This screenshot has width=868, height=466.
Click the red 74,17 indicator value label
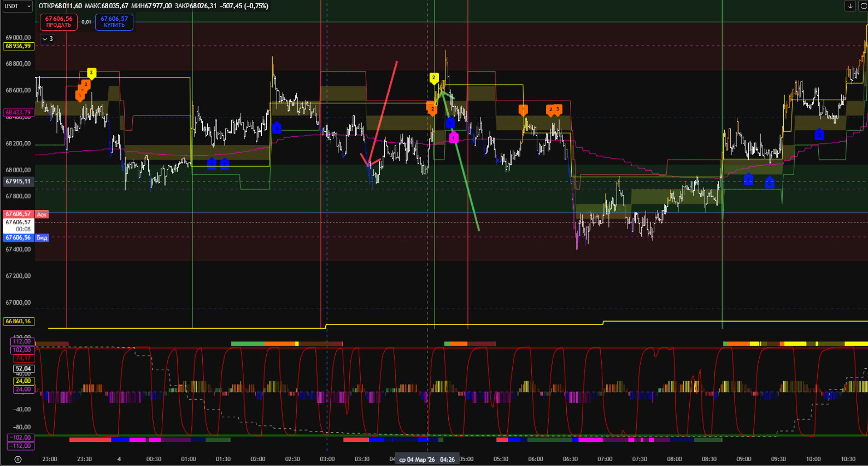pyautogui.click(x=23, y=358)
